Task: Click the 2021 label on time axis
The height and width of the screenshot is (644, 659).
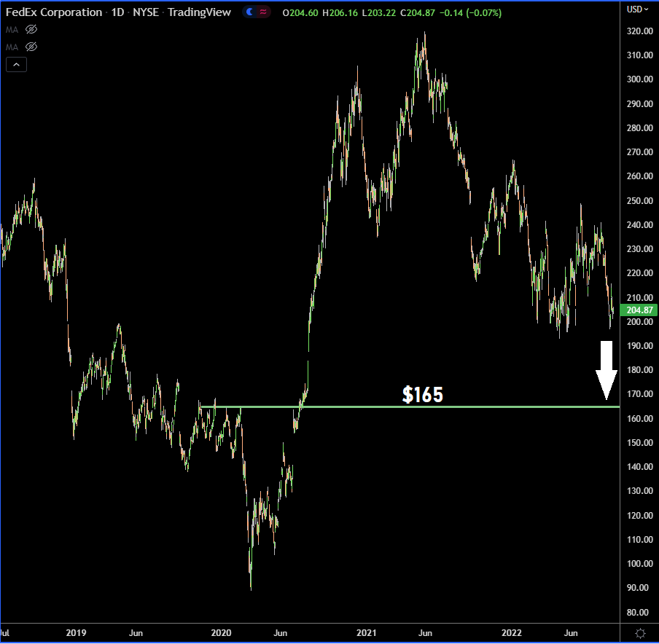Action: point(367,633)
